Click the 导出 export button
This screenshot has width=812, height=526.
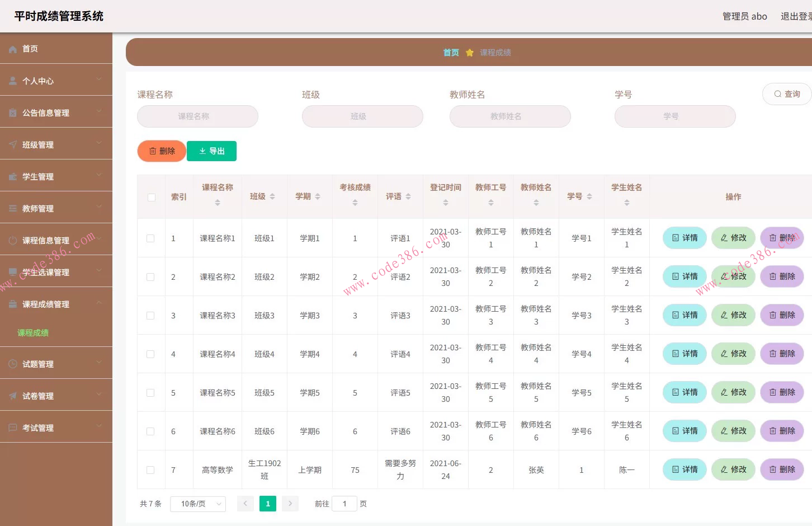click(211, 151)
